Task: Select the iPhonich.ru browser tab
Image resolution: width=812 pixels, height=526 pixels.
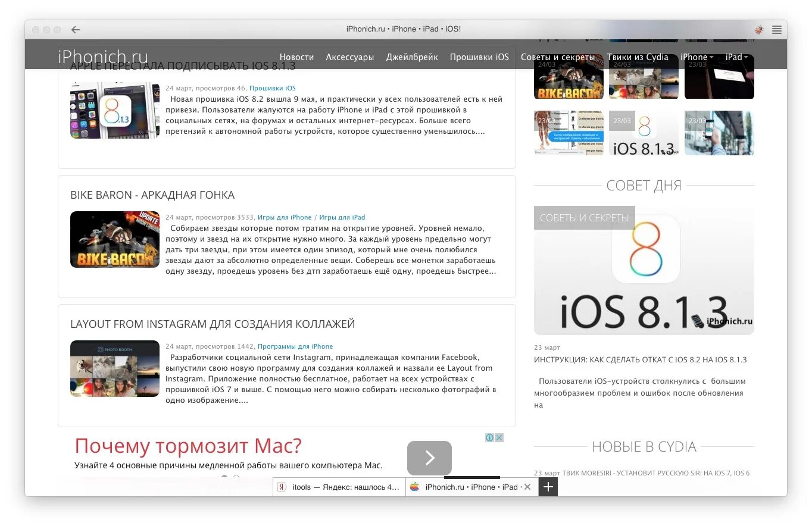Action: (x=472, y=487)
